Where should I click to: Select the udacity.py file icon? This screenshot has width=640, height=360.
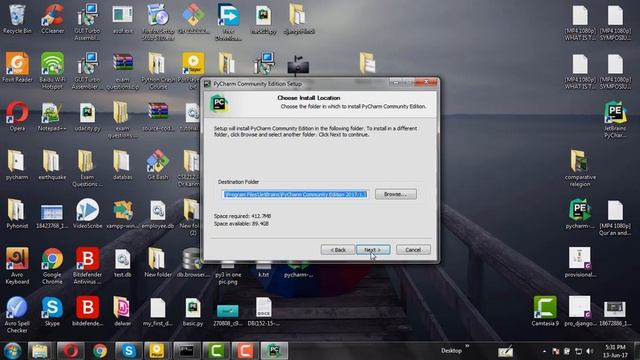87,116
